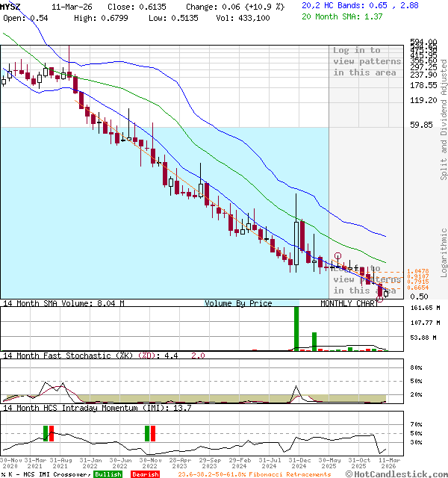Click the upper 'Log in to view patterns' notice

367,61
